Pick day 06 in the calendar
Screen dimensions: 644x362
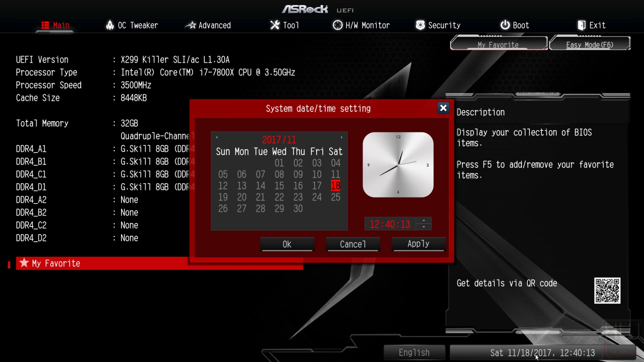click(242, 174)
